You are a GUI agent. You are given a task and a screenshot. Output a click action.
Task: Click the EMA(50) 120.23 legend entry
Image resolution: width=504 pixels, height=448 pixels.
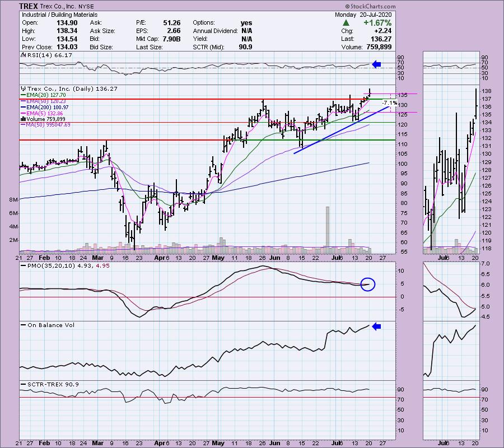coord(46,101)
